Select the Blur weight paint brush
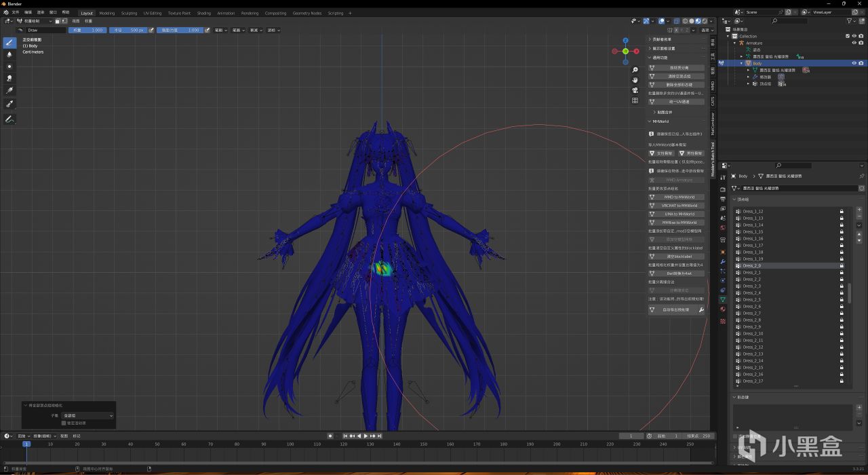This screenshot has height=475, width=868. (9, 54)
